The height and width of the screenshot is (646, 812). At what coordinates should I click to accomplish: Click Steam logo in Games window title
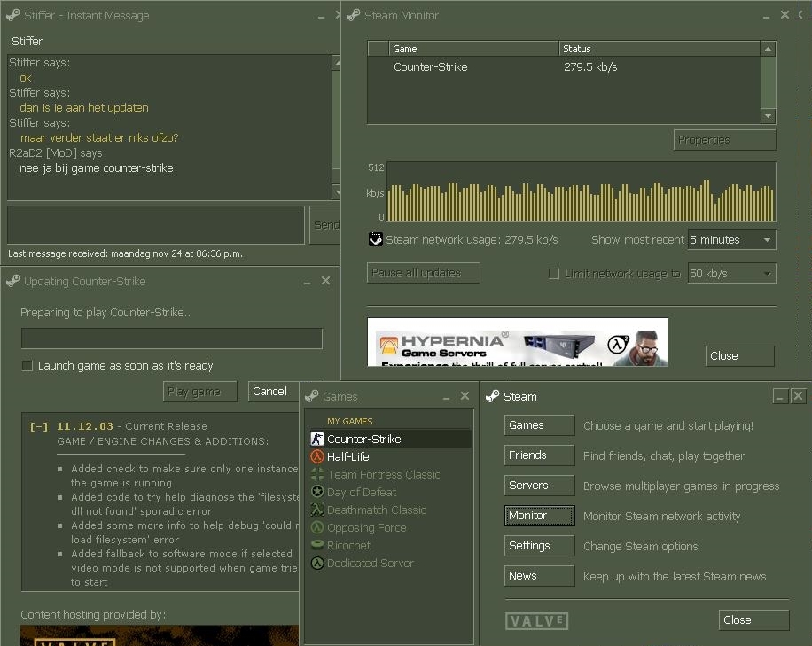coord(312,396)
